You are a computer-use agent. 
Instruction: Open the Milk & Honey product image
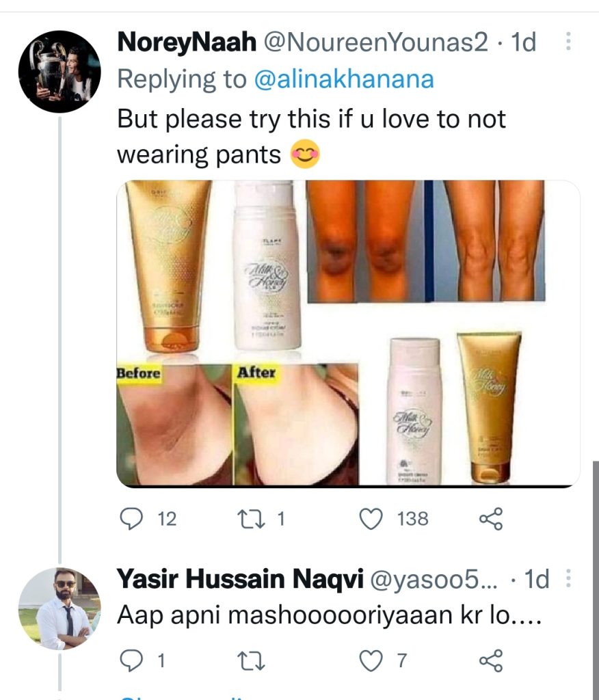tap(348, 334)
